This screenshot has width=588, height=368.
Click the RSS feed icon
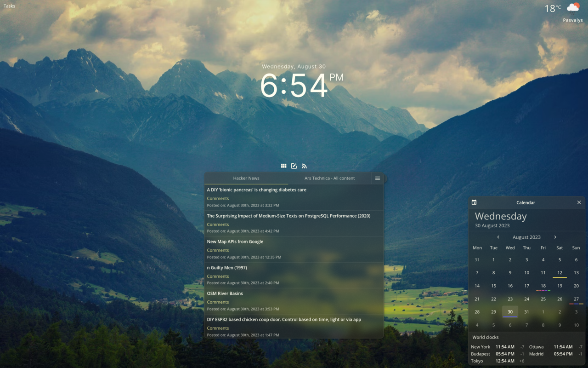point(304,166)
